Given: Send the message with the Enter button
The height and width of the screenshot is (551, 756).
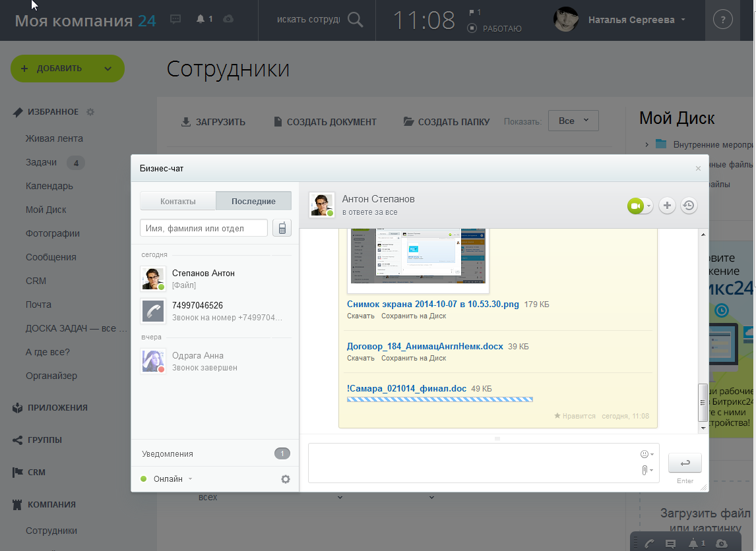Looking at the screenshot, I should pos(685,463).
